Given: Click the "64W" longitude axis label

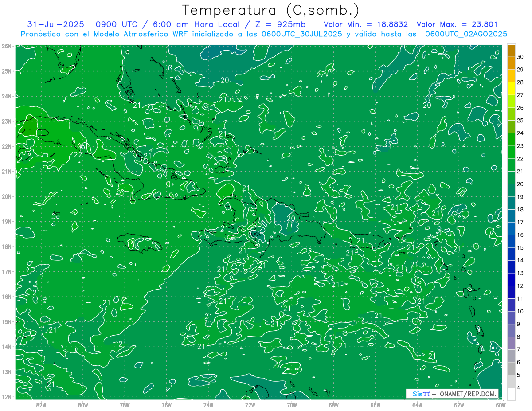Looking at the screenshot, I should (x=417, y=405).
